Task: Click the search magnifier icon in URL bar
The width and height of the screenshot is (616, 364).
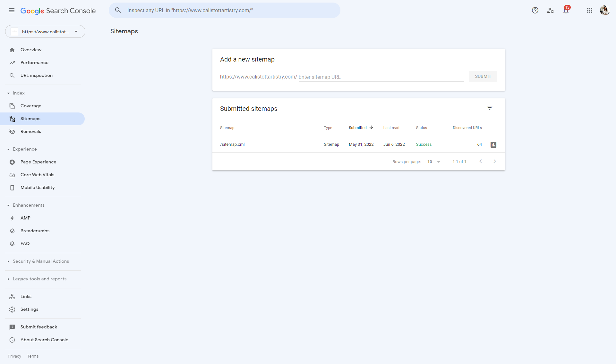Action: point(118,10)
